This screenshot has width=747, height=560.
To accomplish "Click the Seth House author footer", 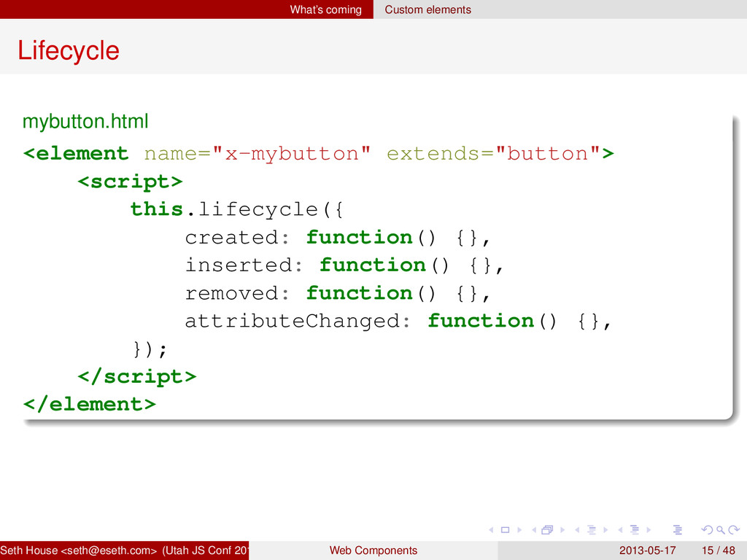I will point(124,551).
